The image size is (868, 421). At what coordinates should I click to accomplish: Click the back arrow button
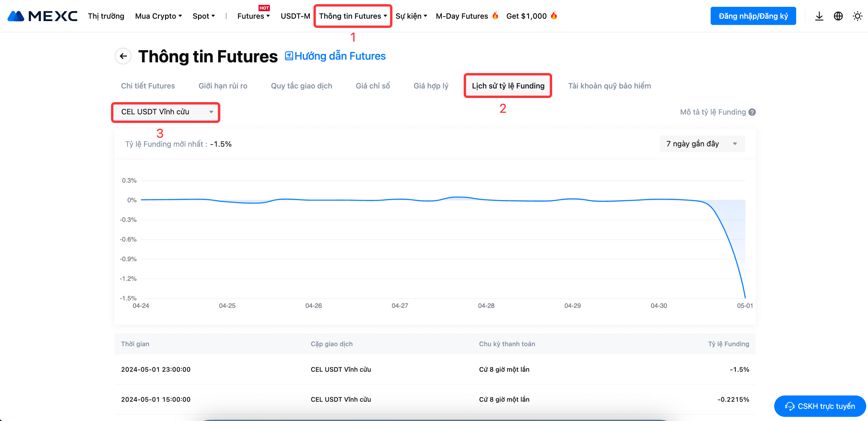(x=123, y=56)
